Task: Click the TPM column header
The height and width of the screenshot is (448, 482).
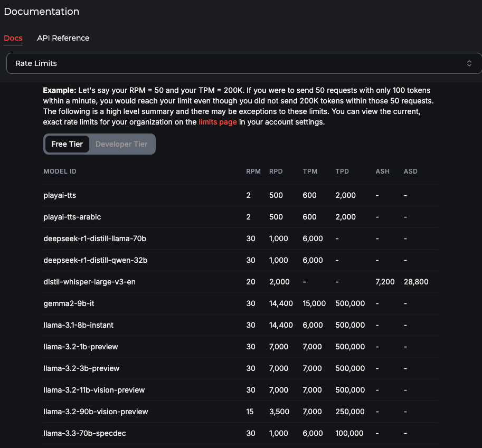Action: 310,171
